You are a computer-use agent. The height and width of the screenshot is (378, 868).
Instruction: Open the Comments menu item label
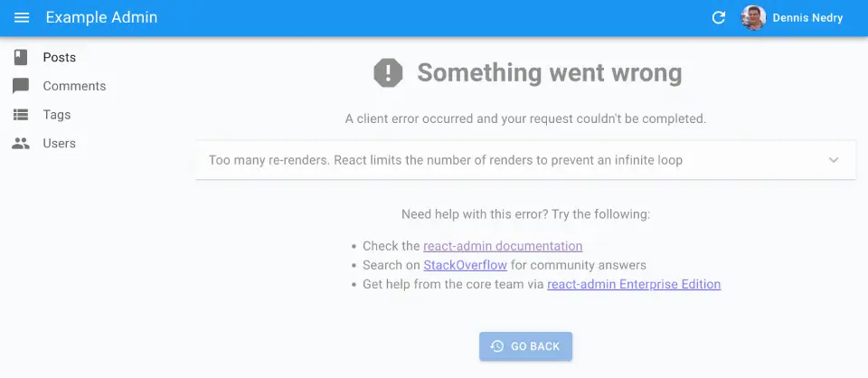pyautogui.click(x=74, y=86)
